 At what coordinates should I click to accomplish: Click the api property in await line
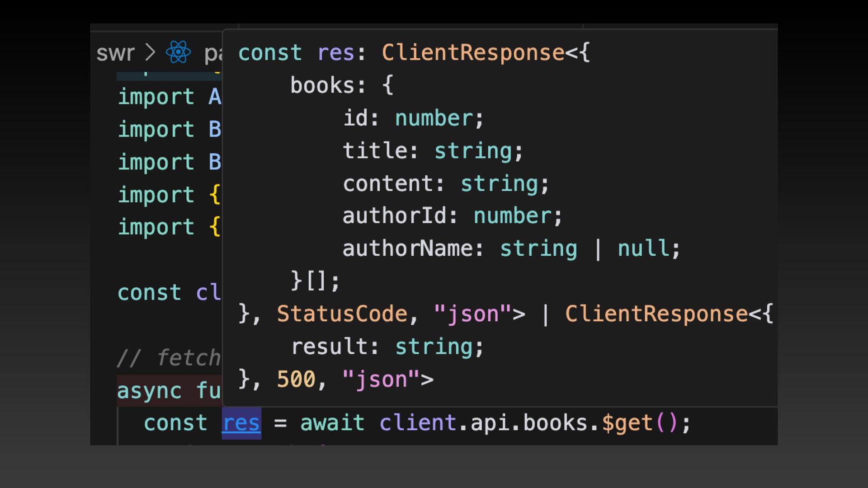[x=490, y=423]
